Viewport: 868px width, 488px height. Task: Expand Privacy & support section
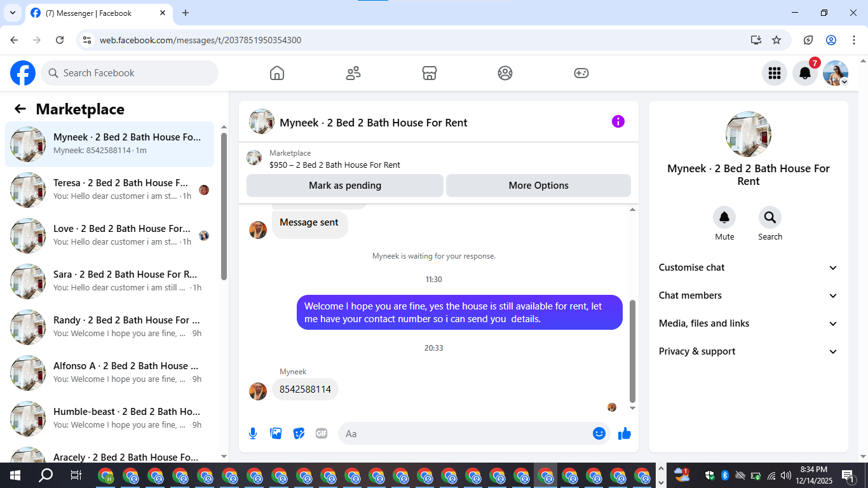coord(749,351)
